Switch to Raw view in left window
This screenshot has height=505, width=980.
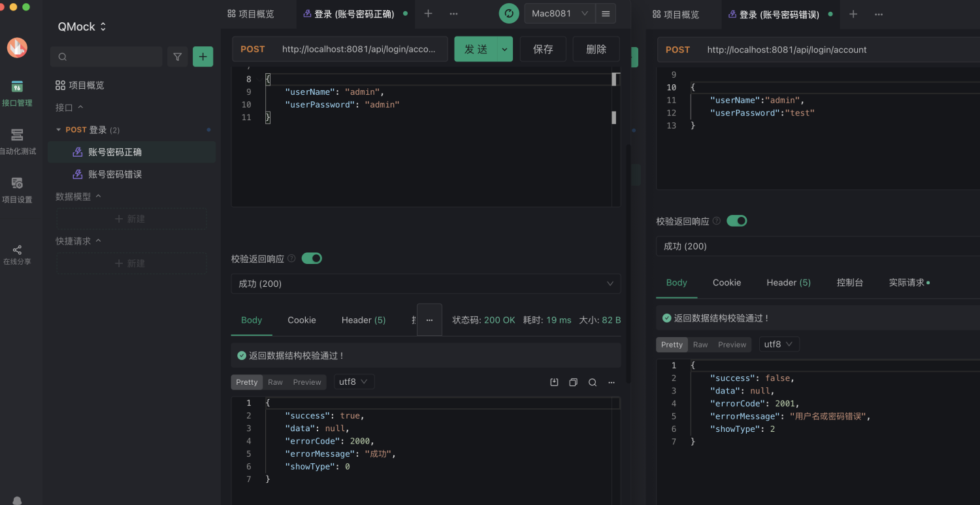click(x=275, y=382)
